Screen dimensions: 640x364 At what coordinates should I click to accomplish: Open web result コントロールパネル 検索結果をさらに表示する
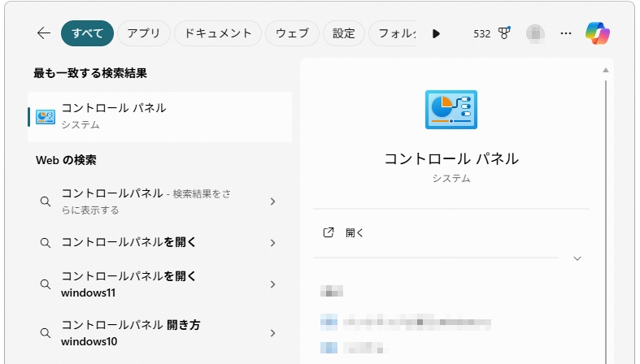pyautogui.click(x=159, y=201)
